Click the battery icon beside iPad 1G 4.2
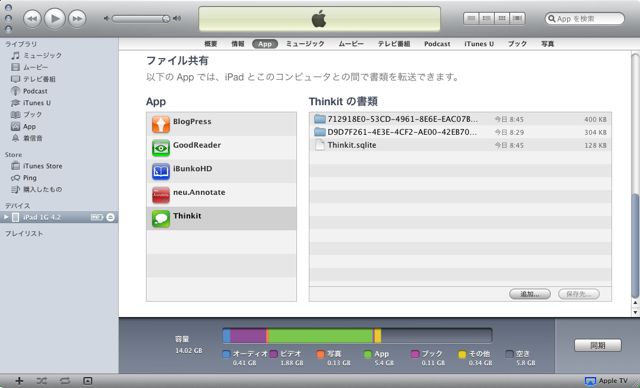The width and height of the screenshot is (640, 388). click(x=97, y=217)
